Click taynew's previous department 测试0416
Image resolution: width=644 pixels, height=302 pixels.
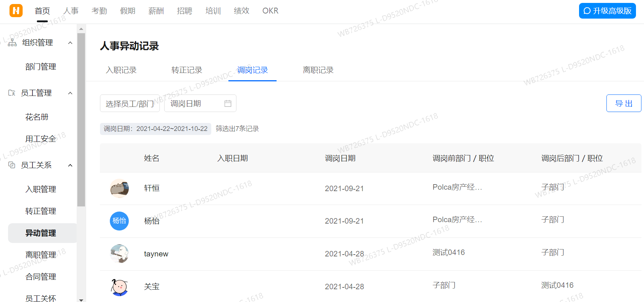tap(449, 252)
